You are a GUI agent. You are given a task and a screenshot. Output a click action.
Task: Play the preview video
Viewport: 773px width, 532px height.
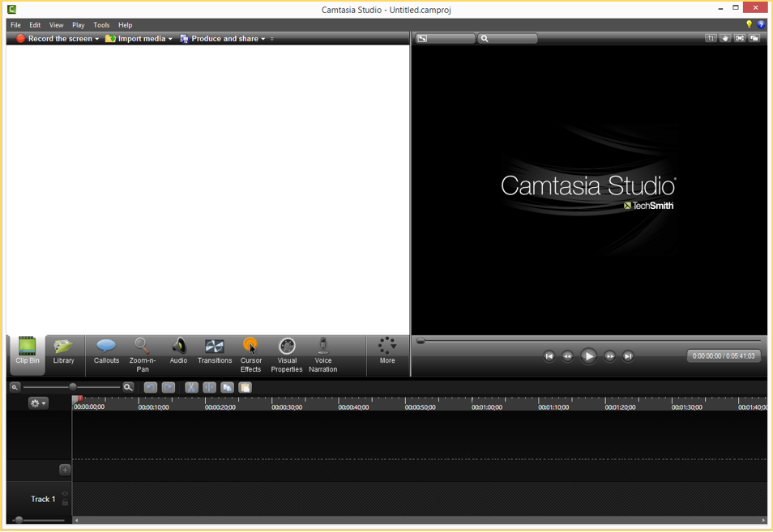click(x=588, y=356)
